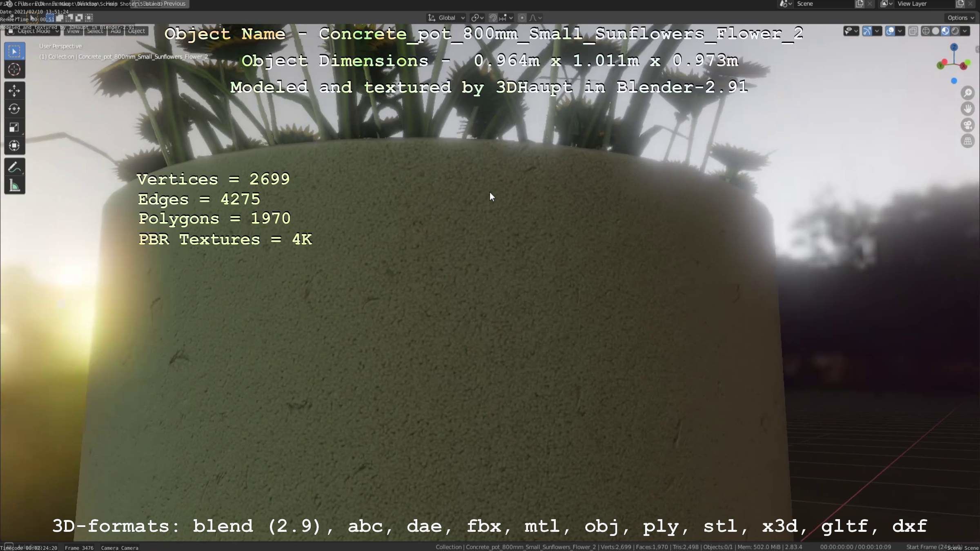Image resolution: width=980 pixels, height=551 pixels.
Task: Click the pan view hand button
Action: 967,109
